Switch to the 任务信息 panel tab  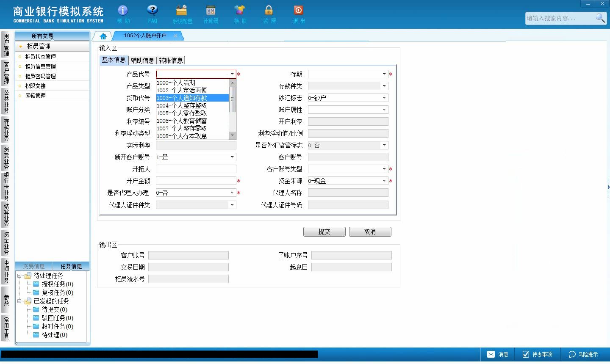click(71, 266)
